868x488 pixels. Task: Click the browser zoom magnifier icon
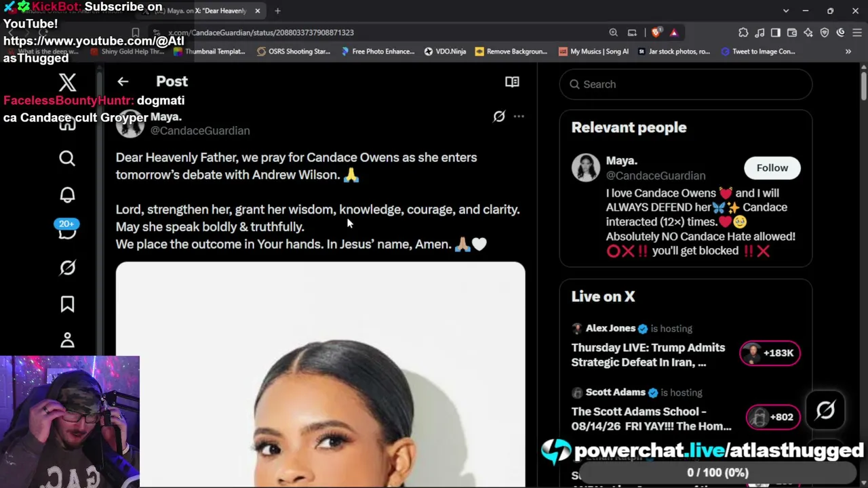(x=613, y=33)
